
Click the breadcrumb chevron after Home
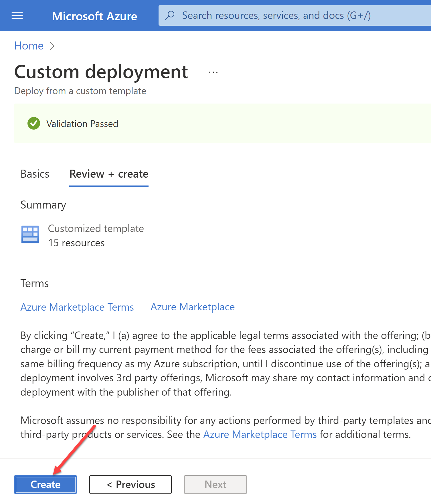tap(52, 46)
